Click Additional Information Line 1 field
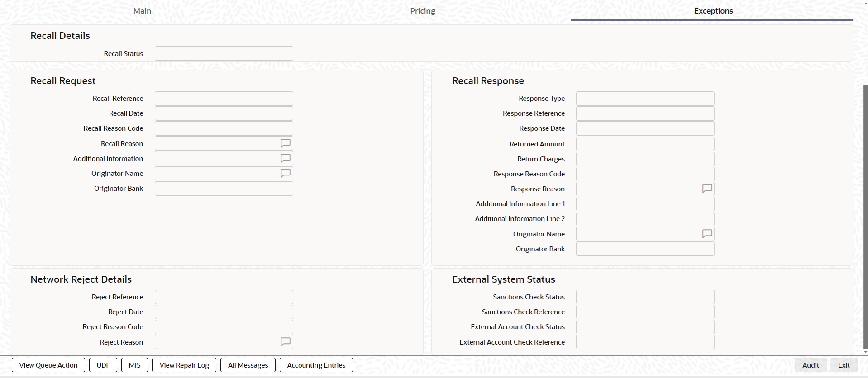This screenshot has width=868, height=378. click(x=645, y=204)
